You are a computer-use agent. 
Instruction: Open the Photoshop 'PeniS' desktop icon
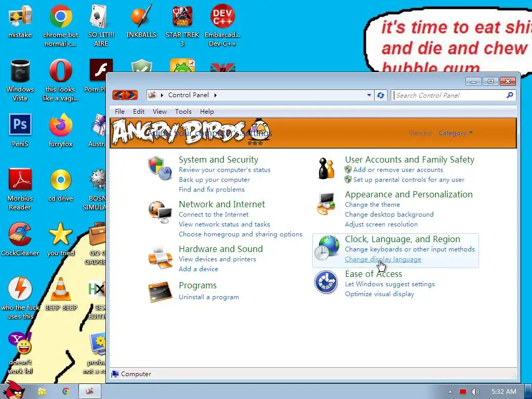point(20,130)
